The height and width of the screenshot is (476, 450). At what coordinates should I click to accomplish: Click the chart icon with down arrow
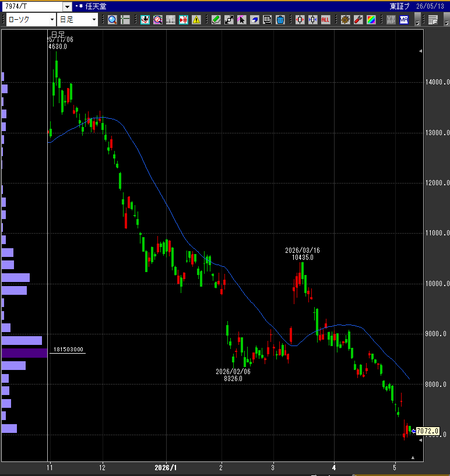tap(145, 20)
